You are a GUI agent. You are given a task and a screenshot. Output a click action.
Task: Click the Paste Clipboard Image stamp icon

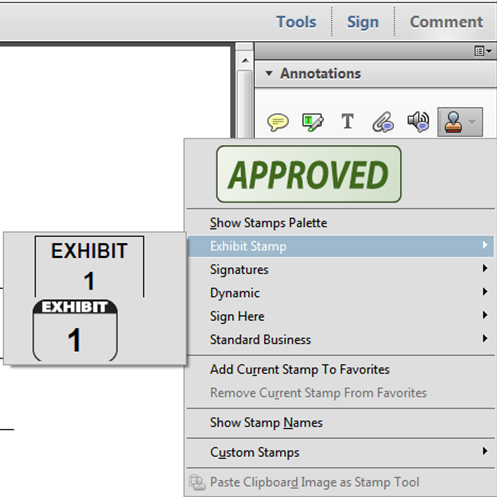(x=197, y=482)
